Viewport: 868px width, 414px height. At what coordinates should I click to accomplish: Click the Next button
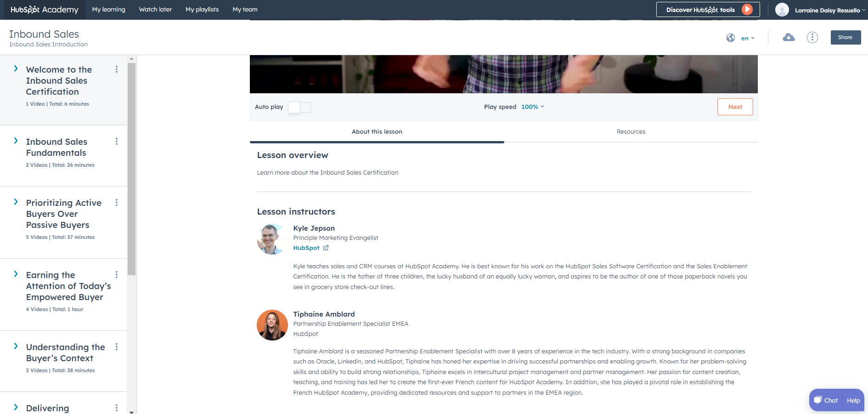pyautogui.click(x=735, y=107)
